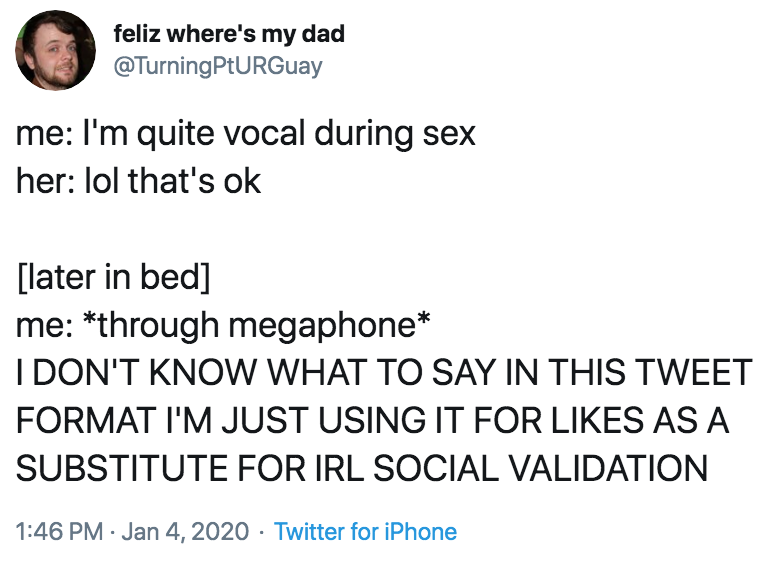The height and width of the screenshot is (563, 759).
Task: Click the word "FORMAT" in the tweet
Action: coord(85,420)
